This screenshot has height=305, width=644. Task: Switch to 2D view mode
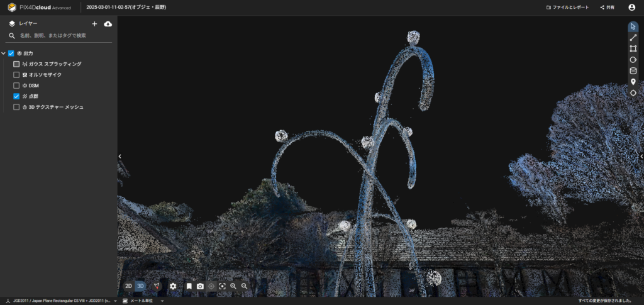[128, 286]
